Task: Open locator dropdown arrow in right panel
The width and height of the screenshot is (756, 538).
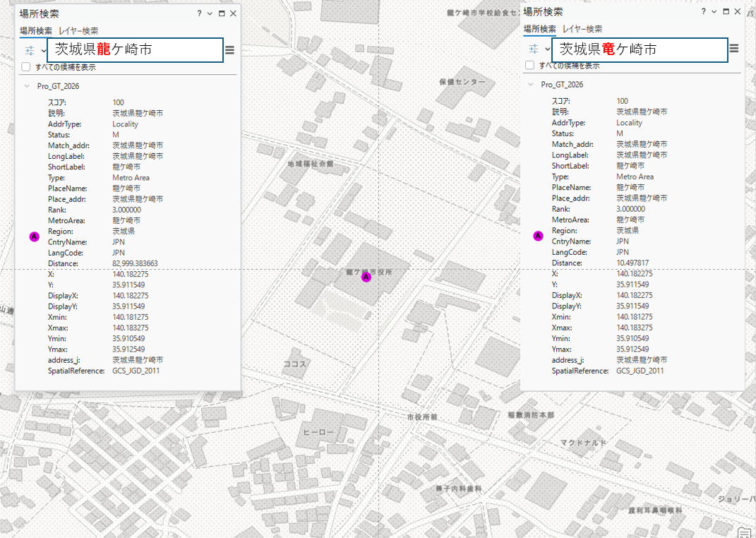Action: click(548, 49)
